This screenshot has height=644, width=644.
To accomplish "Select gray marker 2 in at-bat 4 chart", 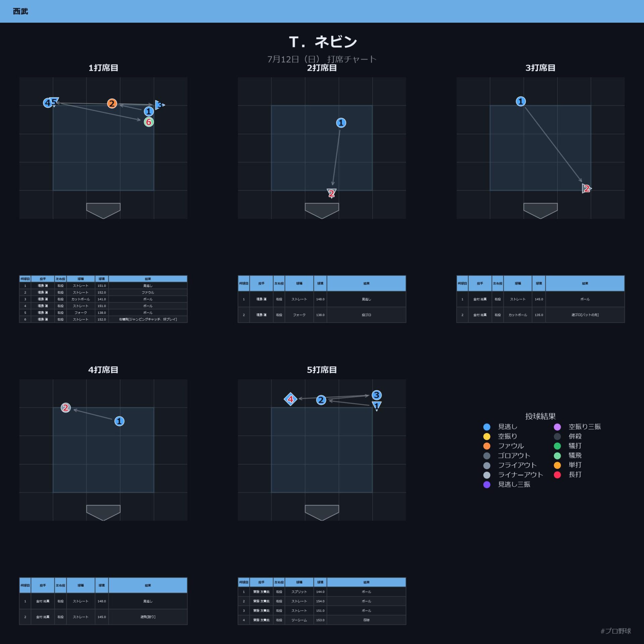I will coord(66,408).
